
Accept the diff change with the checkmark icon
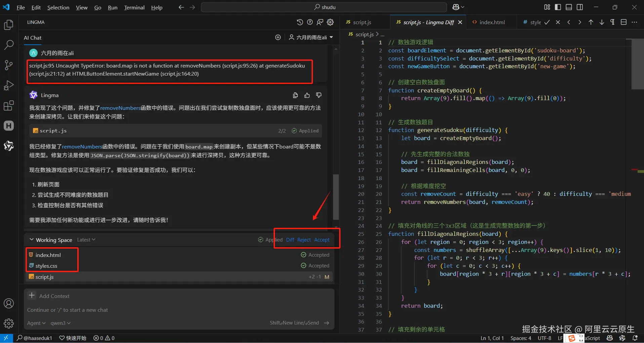coord(547,22)
